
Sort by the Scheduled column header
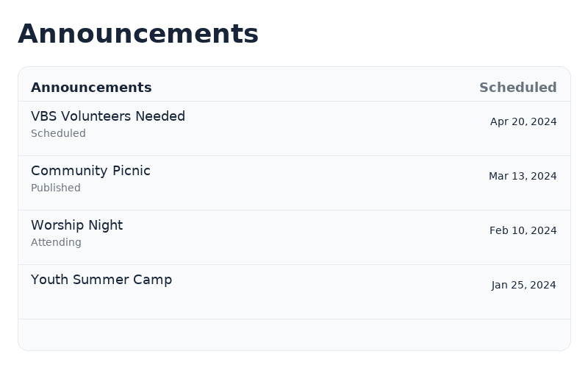pos(517,88)
